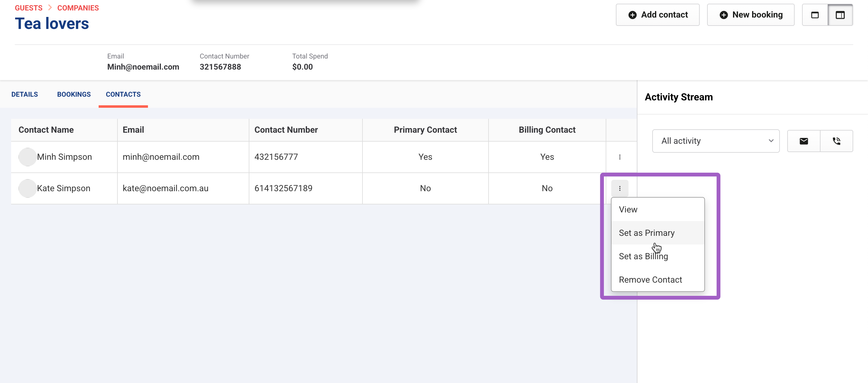Image resolution: width=868 pixels, height=383 pixels.
Task: Switch to split panel layout view
Action: [840, 15]
